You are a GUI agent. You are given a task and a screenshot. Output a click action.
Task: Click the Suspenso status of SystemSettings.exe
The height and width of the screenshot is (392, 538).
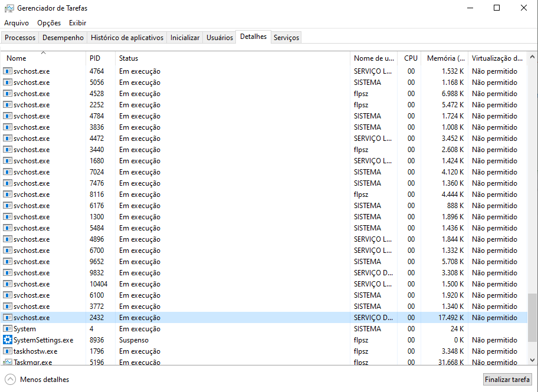(x=134, y=340)
